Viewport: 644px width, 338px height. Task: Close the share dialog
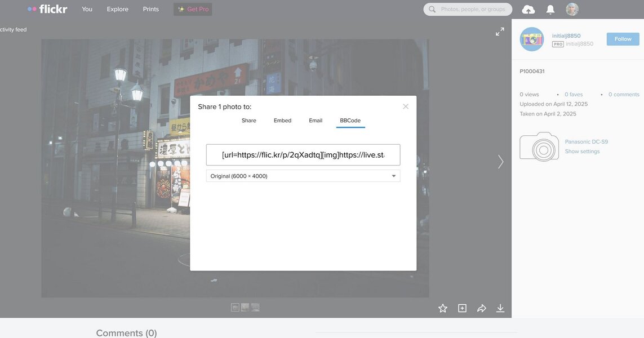point(406,106)
